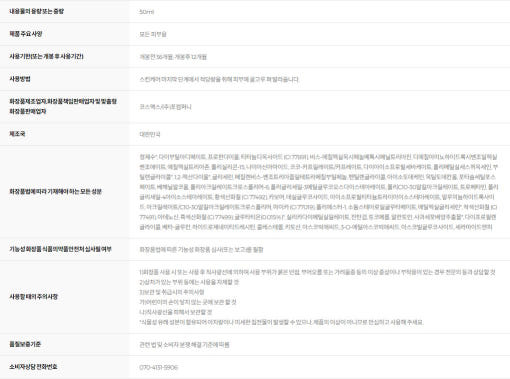This screenshot has width=510, height=379.
Task: Select the '개봉 전 36개월, 개봉 후 12개월' value
Action: 173,57
